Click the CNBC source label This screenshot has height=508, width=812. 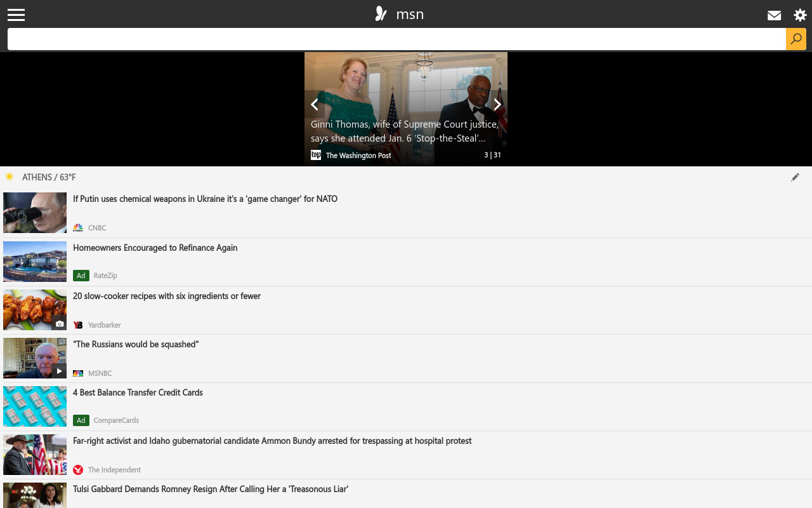97,227
